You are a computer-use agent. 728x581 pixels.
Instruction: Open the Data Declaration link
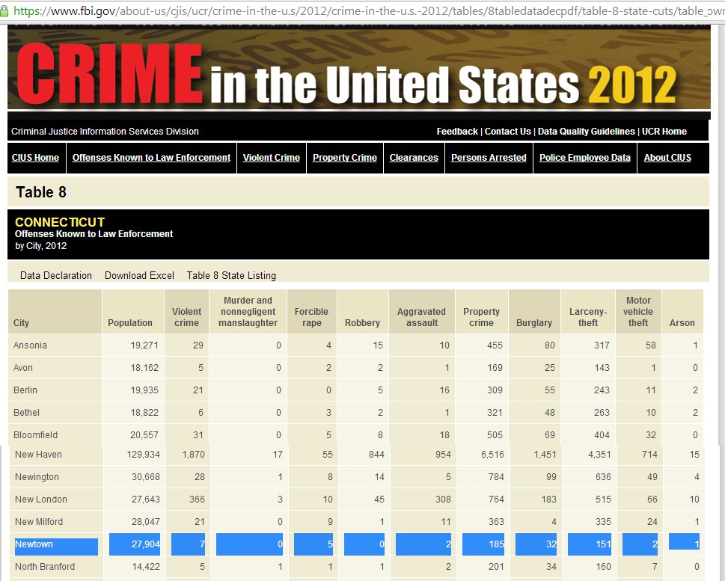[x=55, y=275]
